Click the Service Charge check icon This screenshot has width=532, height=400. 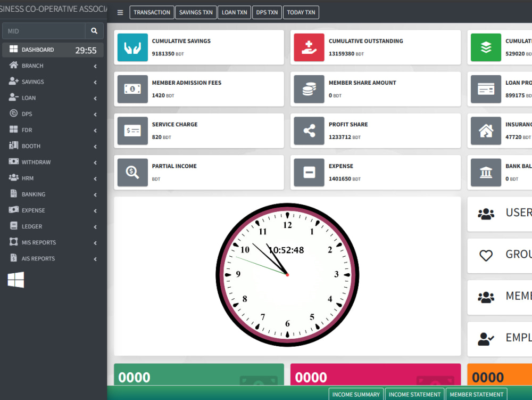coord(132,130)
